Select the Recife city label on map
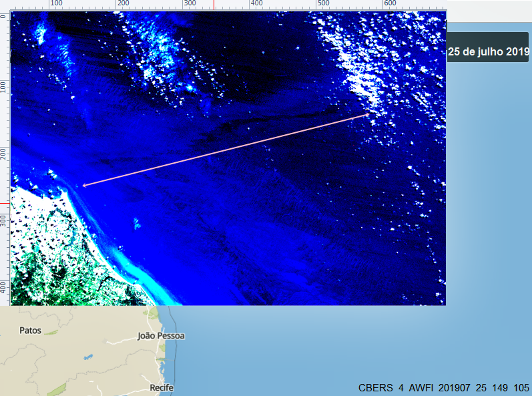 click(162, 387)
